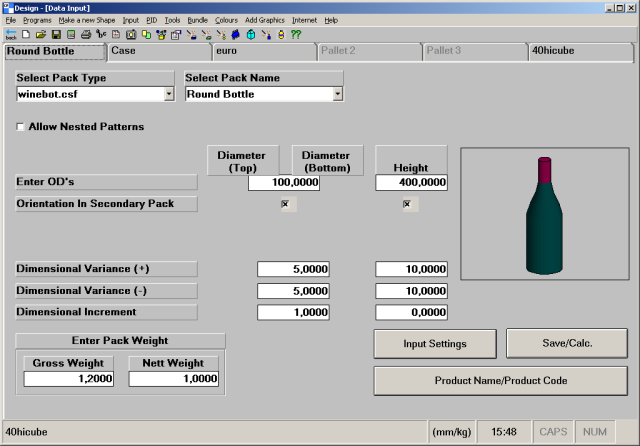This screenshot has width=640, height=446.
Task: Click the wand over stacked yellow items icon
Action: click(221, 35)
